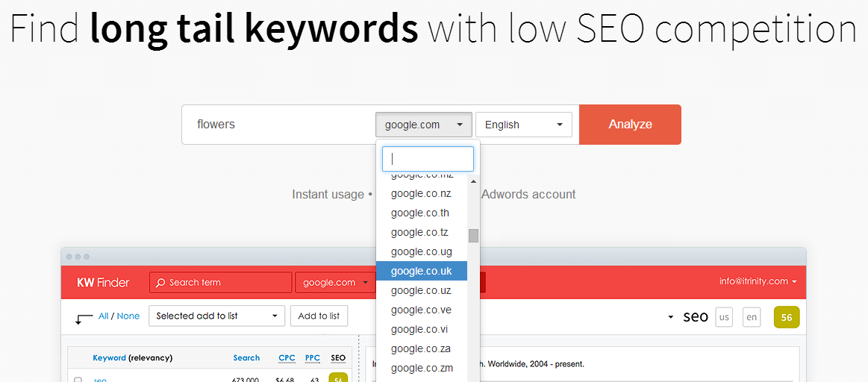Choose google.co.ug option
The image size is (868, 382).
pos(421,252)
